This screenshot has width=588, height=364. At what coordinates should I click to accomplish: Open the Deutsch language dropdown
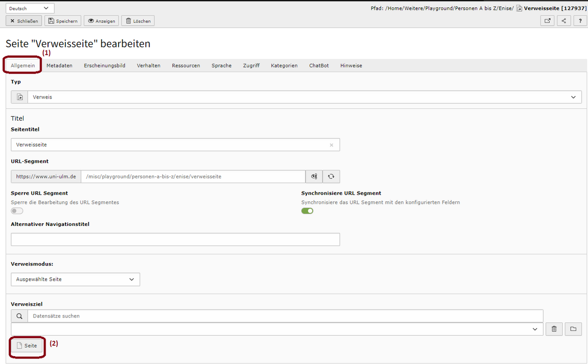(x=30, y=8)
